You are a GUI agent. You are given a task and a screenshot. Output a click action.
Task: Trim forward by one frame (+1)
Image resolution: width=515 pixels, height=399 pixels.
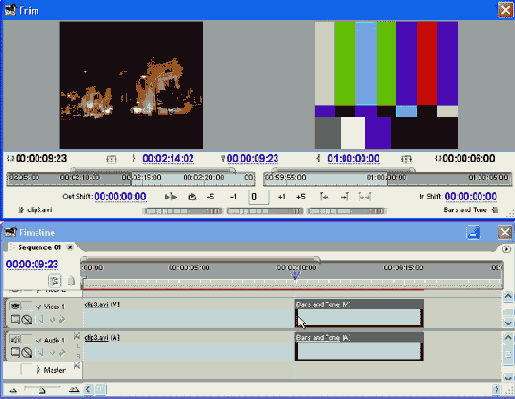pyautogui.click(x=281, y=197)
